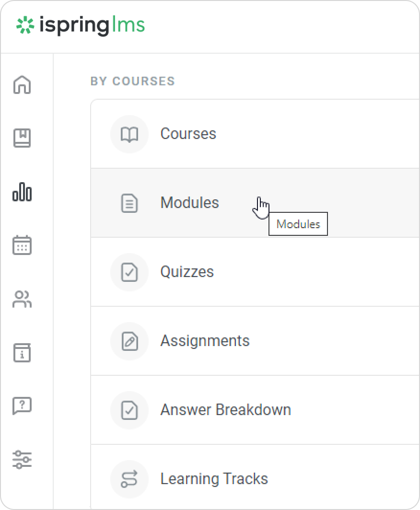This screenshot has height=510, width=420.
Task: Open the Courses report
Action: [x=188, y=134]
